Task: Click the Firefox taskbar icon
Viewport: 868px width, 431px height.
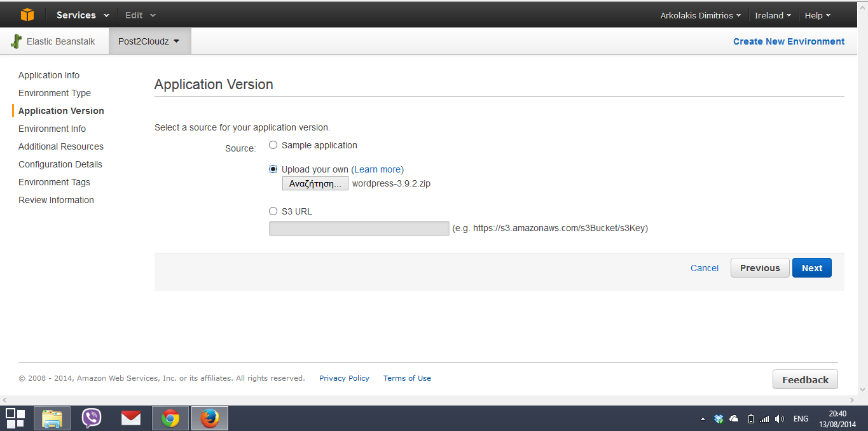Action: pyautogui.click(x=210, y=418)
